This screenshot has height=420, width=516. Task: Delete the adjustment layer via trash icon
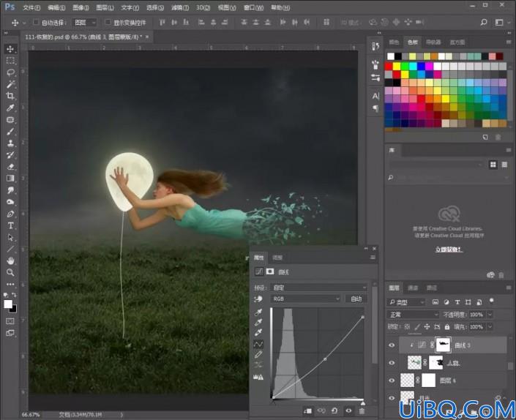click(362, 410)
